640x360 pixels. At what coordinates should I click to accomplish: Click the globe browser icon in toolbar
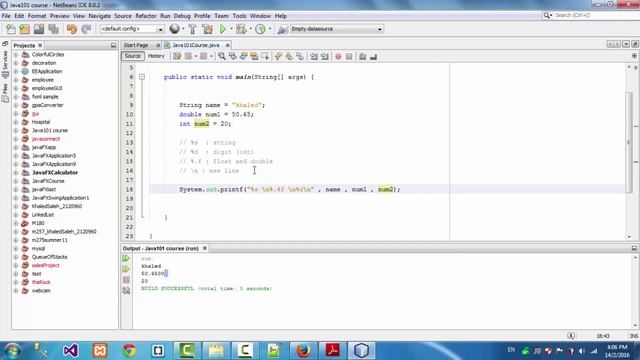pyautogui.click(x=175, y=29)
